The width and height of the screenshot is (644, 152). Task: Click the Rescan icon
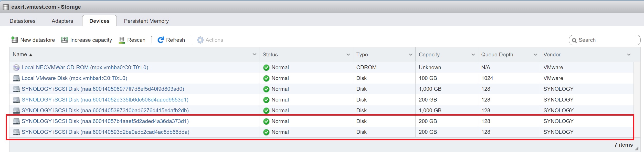point(122,40)
